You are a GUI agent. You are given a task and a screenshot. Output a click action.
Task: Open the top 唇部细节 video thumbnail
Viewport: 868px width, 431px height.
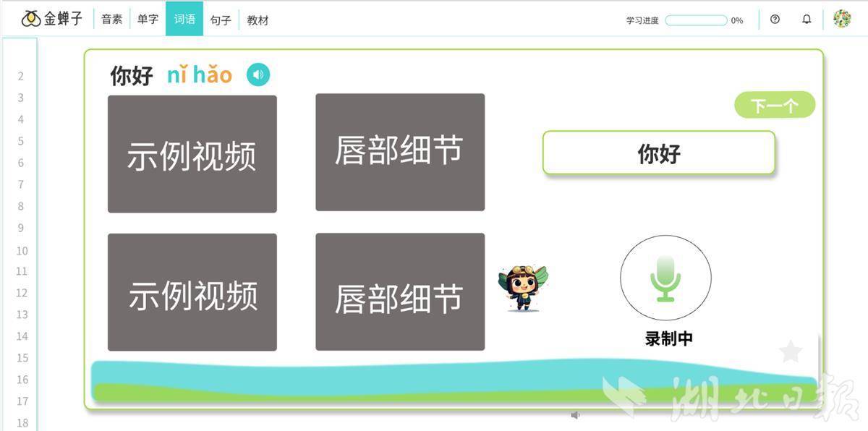(x=399, y=152)
